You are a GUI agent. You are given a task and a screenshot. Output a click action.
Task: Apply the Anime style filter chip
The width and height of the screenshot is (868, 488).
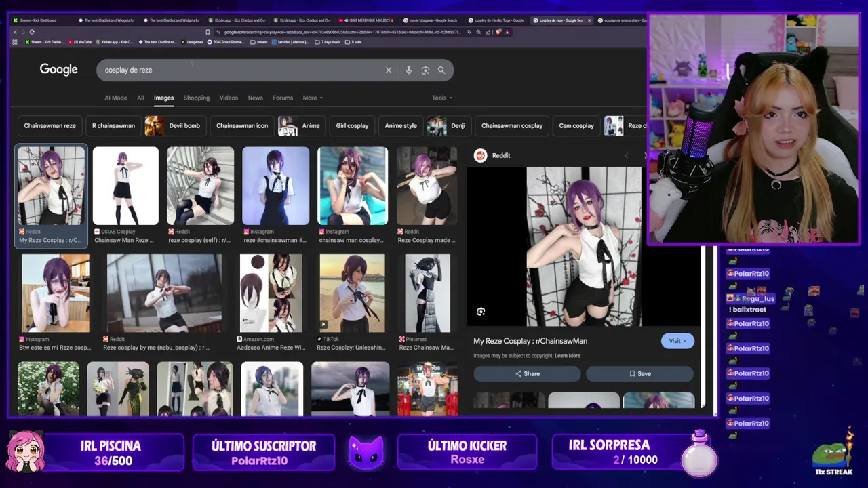click(401, 125)
